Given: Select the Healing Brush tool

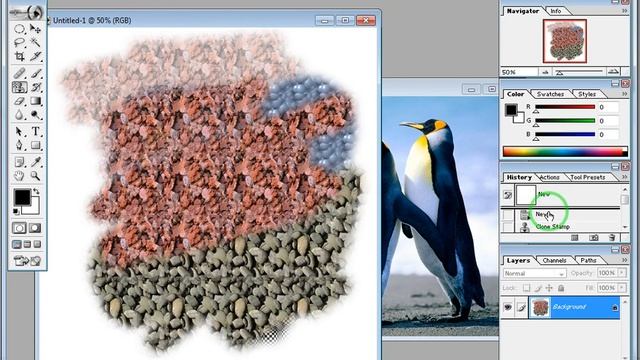Looking at the screenshot, I should click(x=19, y=73).
